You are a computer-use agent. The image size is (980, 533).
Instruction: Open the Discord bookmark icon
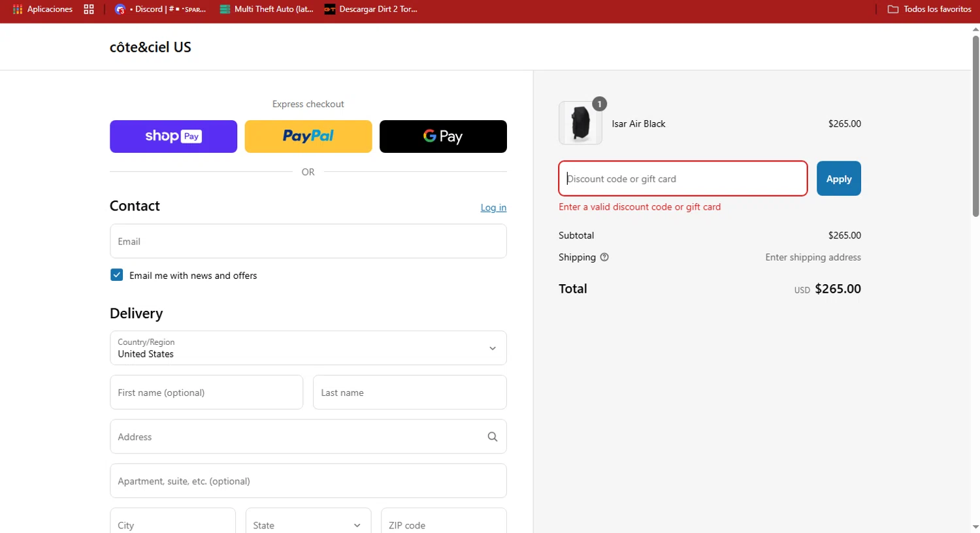120,9
